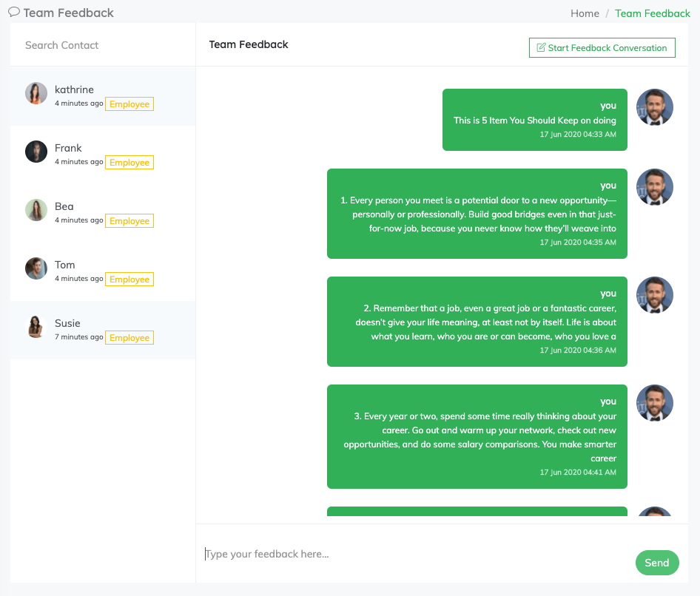Click the '5 Item You Should Keep' message
The image size is (700, 596).
tap(534, 120)
